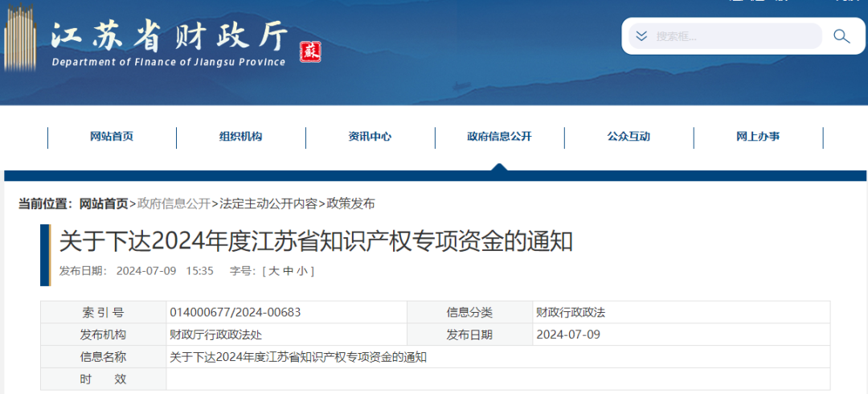This screenshot has width=868, height=394.
Task: Click the 信息分类 label cell
Action: click(469, 313)
